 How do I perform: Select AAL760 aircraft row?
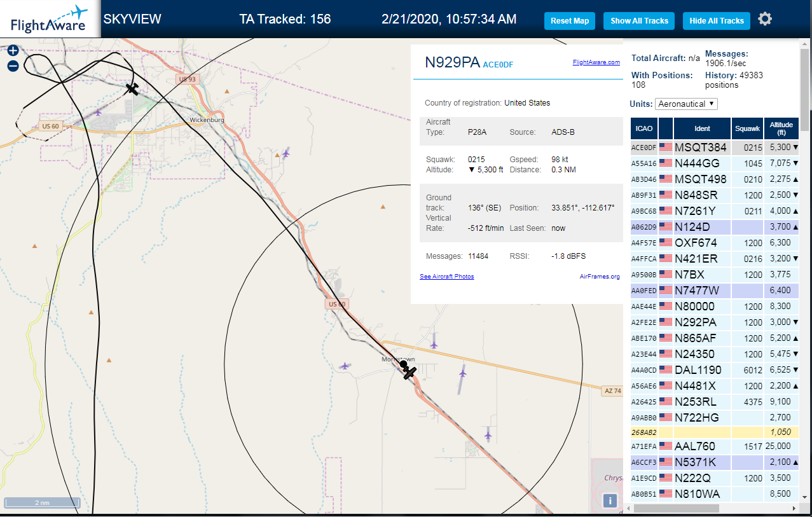coord(715,446)
